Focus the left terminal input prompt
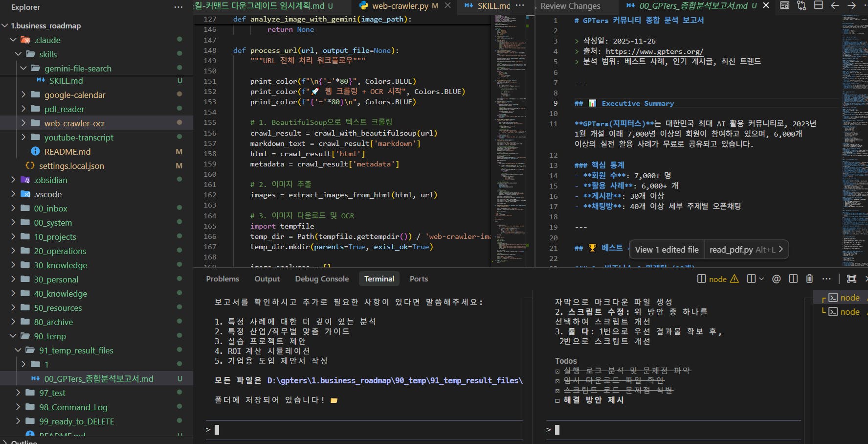The height and width of the screenshot is (444, 868). (364, 430)
